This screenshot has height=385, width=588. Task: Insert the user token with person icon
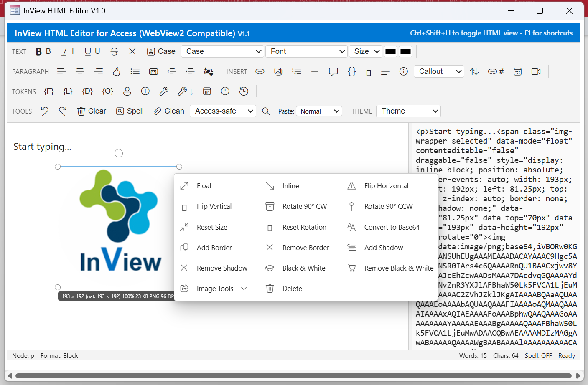click(x=127, y=91)
